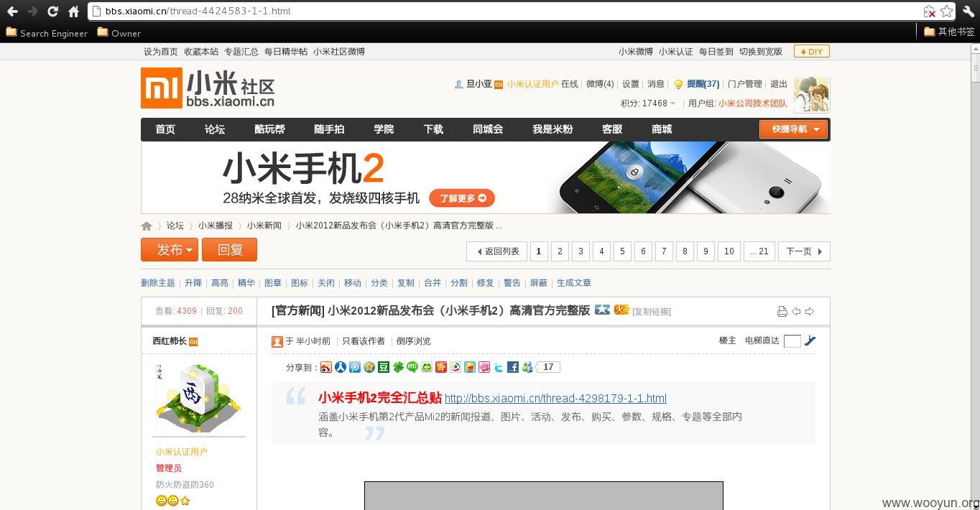
Task: Go to next thread with right arrow
Action: tap(810, 311)
